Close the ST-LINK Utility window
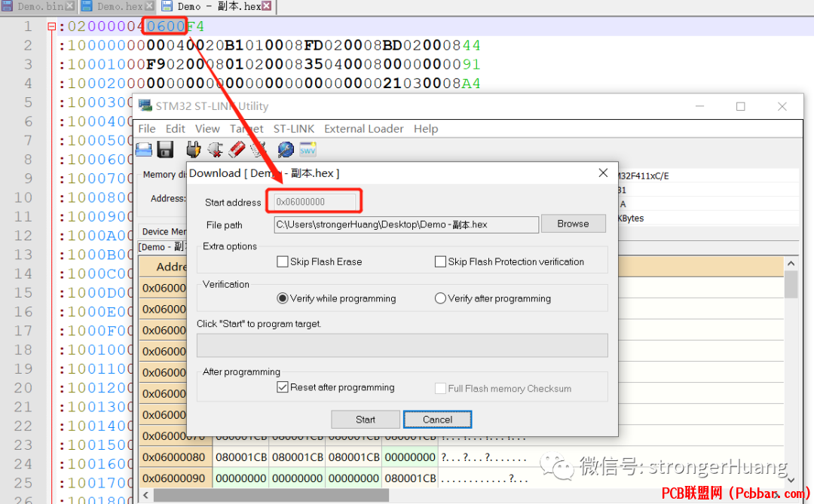This screenshot has height=504, width=814. coord(782,106)
